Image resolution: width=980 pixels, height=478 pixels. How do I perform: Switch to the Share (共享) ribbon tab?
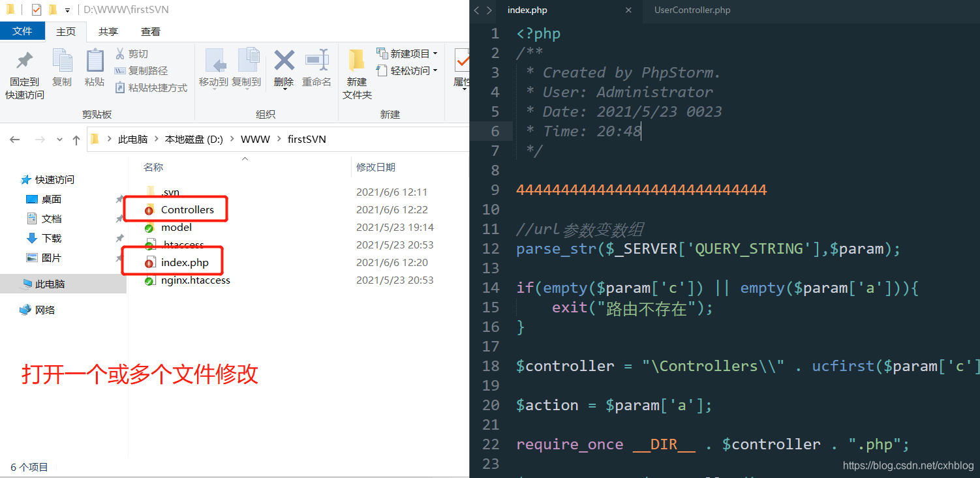108,31
